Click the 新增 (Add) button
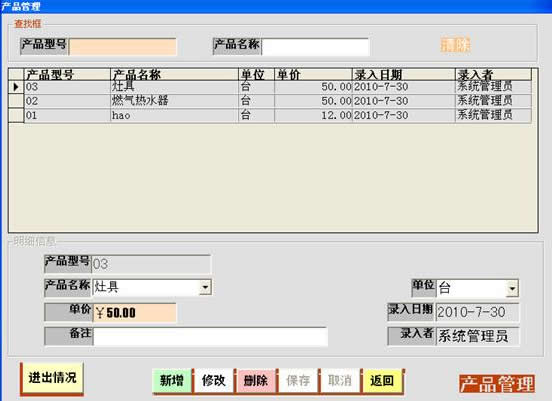 pos(172,381)
